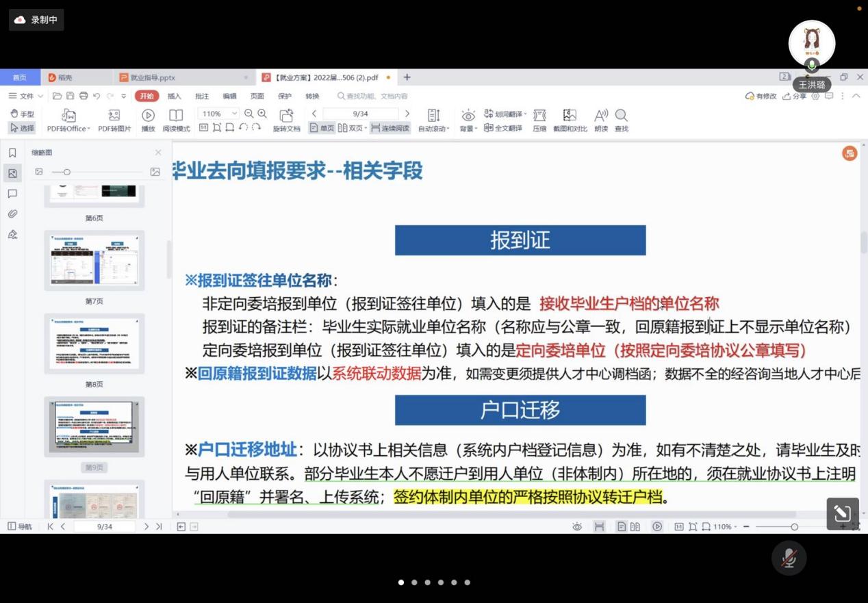868x603 pixels.
Task: Switch to the 首页 home tab
Action: click(x=20, y=77)
